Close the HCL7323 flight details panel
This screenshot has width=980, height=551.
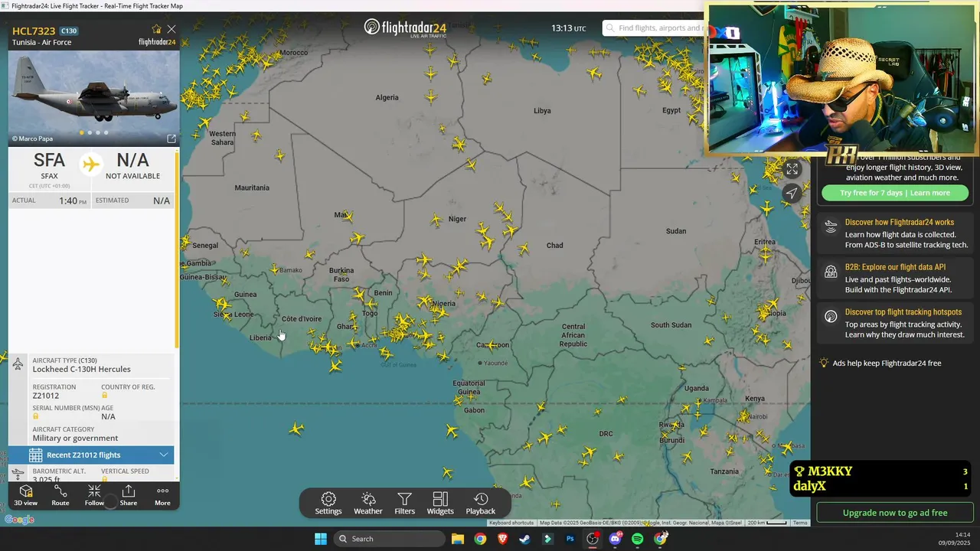[x=171, y=29]
